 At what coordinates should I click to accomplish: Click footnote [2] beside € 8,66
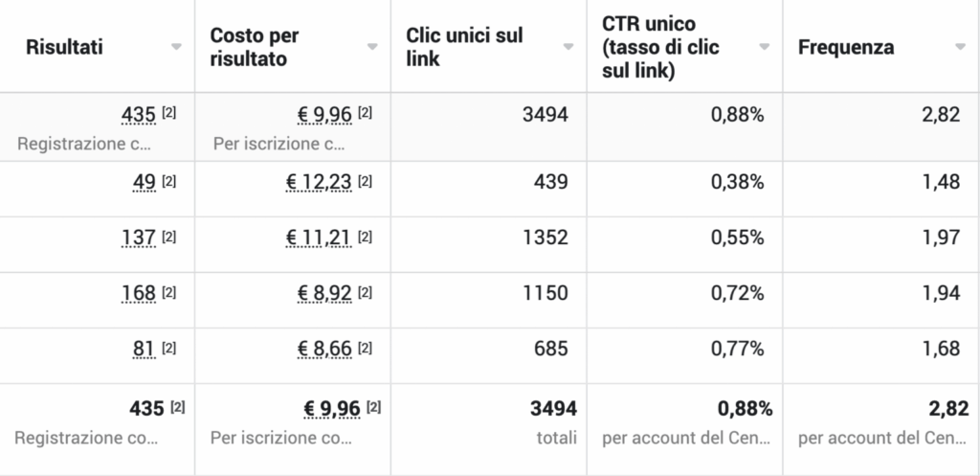click(x=365, y=348)
